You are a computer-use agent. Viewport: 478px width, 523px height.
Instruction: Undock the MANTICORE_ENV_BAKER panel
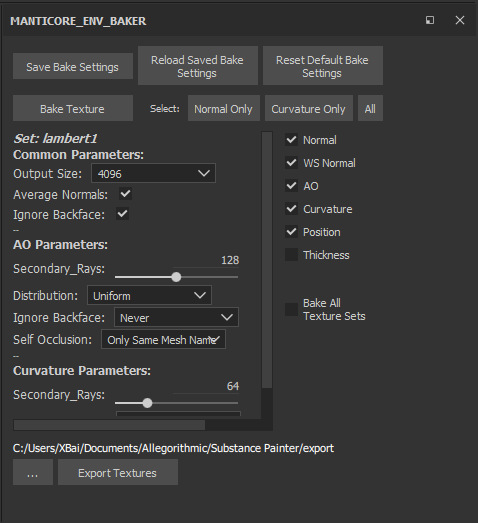(430, 20)
